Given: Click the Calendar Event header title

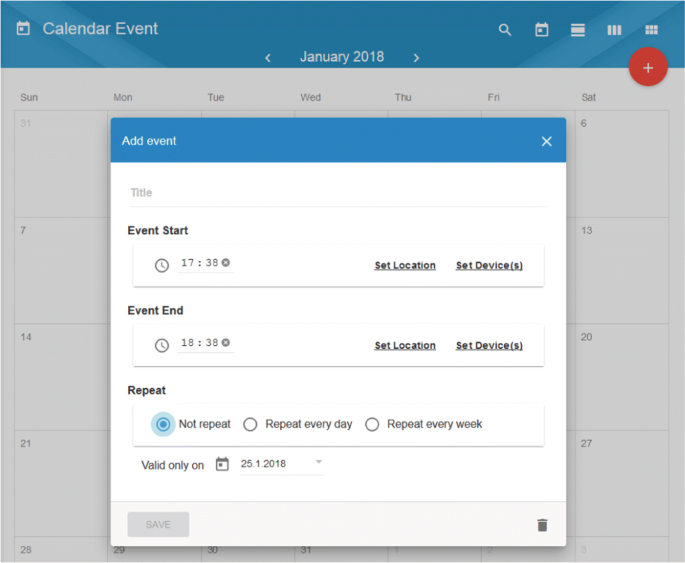Looking at the screenshot, I should coord(100,29).
